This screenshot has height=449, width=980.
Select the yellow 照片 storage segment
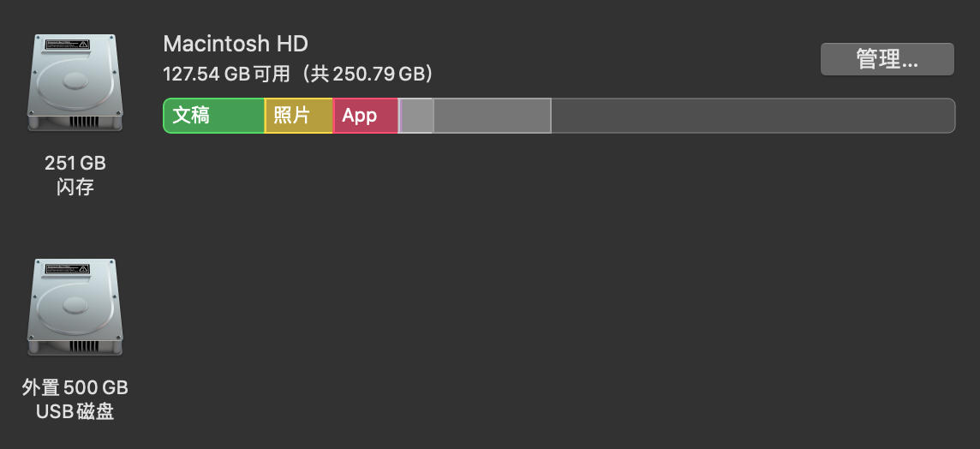pyautogui.click(x=298, y=116)
